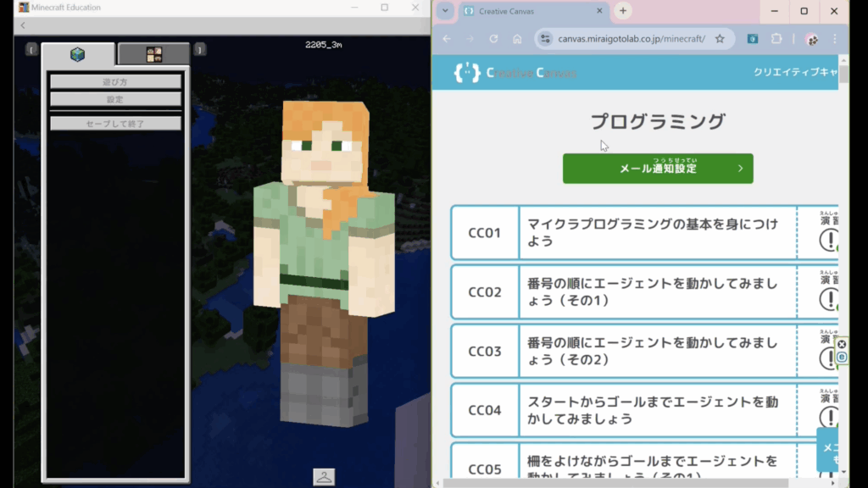The height and width of the screenshot is (488, 868).
Task: Click the exclamation icon in CC02 row
Action: click(829, 300)
